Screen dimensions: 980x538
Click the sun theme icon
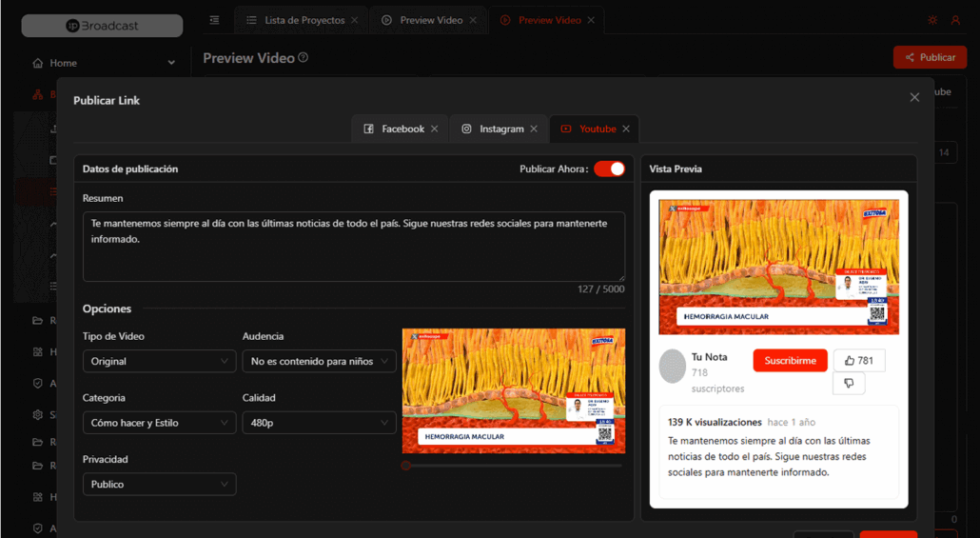click(931, 20)
